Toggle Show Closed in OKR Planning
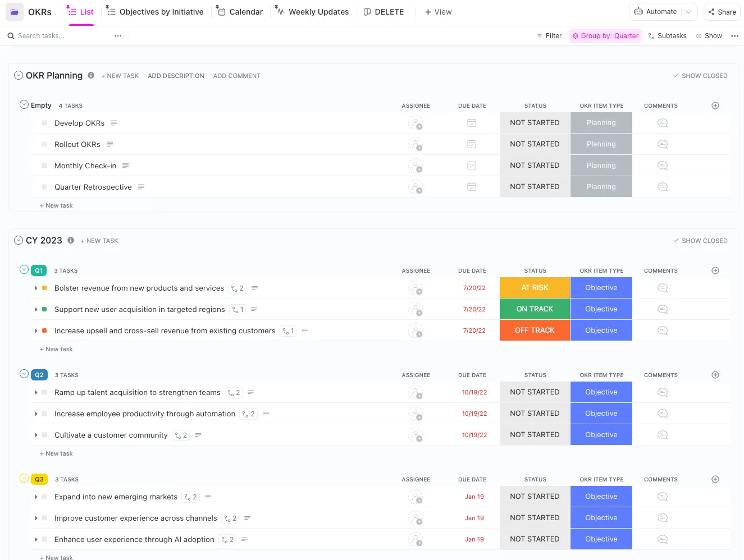This screenshot has height=560, width=744. tap(700, 76)
